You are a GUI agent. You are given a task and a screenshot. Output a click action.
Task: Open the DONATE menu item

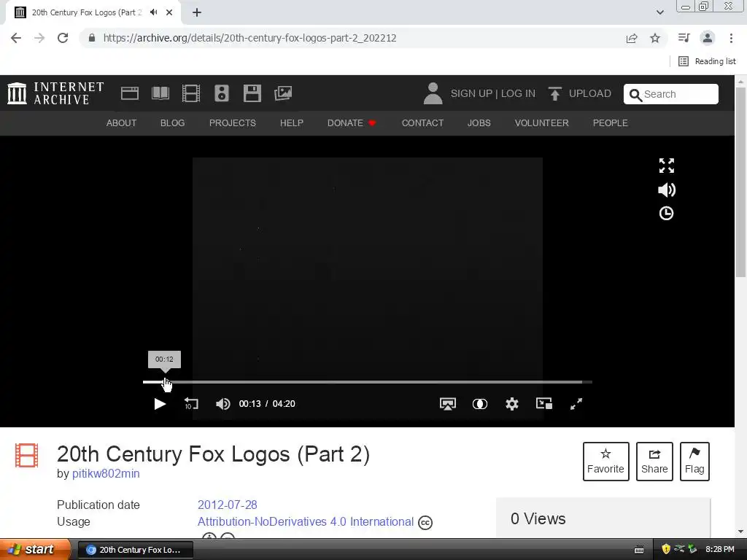pyautogui.click(x=352, y=122)
